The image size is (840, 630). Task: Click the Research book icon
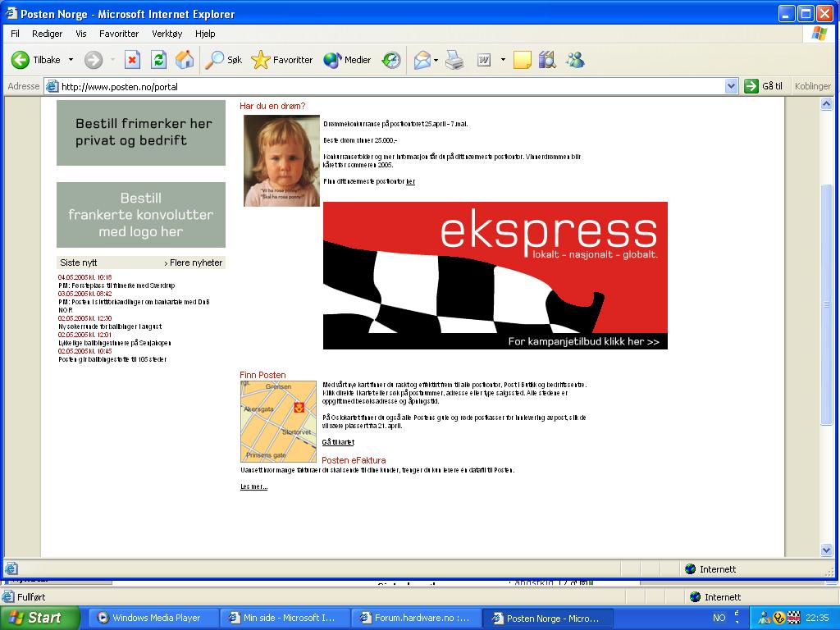(547, 59)
